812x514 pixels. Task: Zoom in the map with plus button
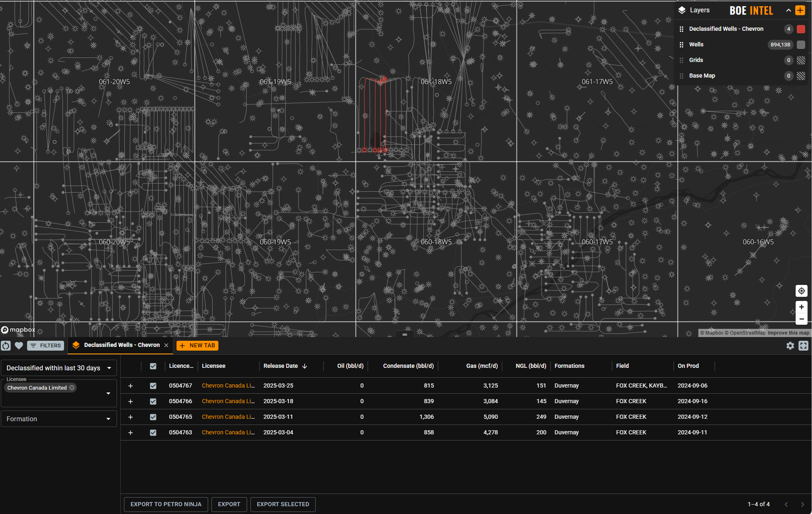tap(801, 307)
